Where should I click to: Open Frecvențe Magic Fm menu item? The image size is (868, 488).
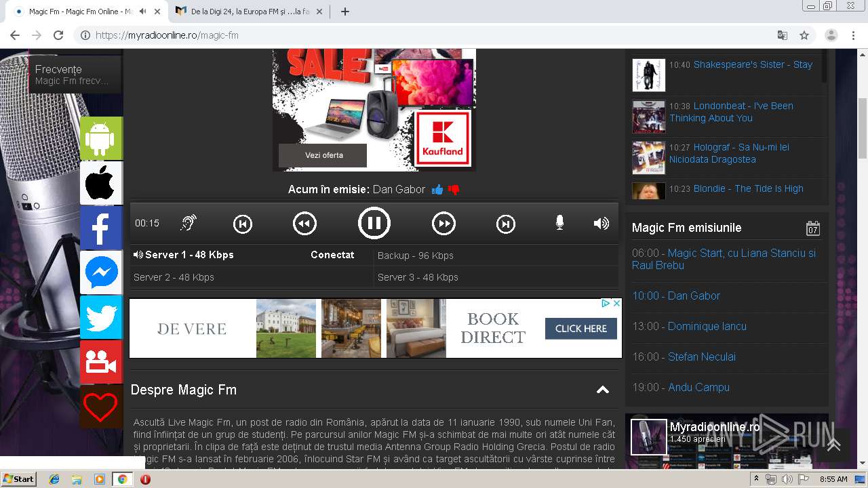(x=75, y=75)
